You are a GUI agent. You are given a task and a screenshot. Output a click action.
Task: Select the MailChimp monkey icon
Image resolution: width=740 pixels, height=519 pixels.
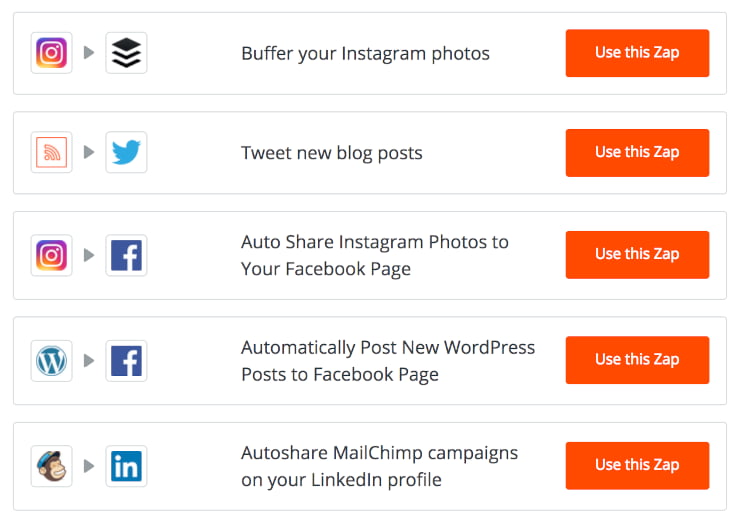coord(51,466)
